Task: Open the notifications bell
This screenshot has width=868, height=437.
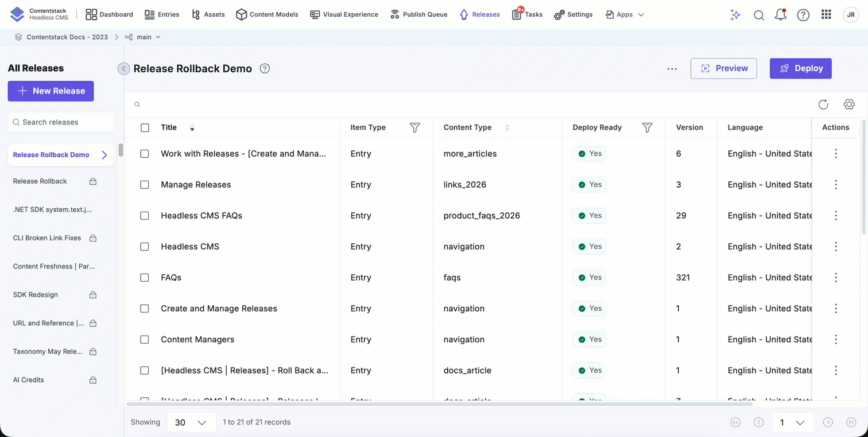Action: pos(780,15)
